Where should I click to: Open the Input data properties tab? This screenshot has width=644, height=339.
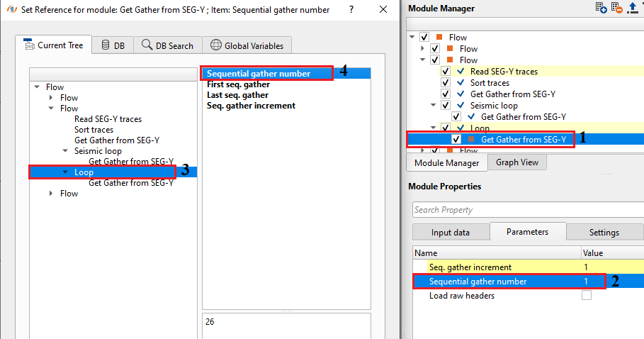click(x=451, y=233)
